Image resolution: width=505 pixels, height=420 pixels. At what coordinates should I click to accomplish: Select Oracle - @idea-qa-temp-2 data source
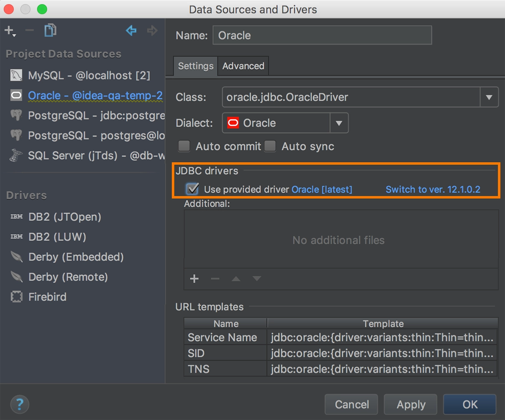95,96
